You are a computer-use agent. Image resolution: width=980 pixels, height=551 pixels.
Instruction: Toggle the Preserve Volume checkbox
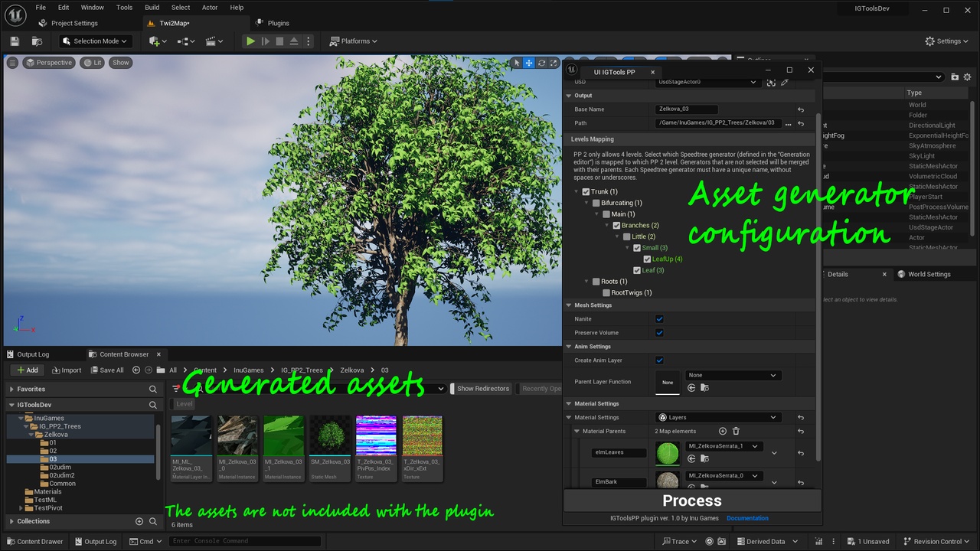(x=659, y=333)
